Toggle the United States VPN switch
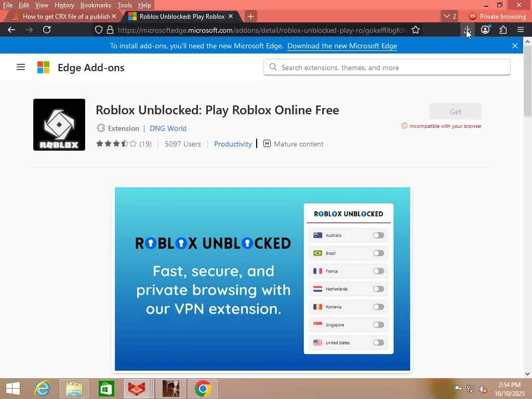This screenshot has height=399, width=532. point(378,343)
